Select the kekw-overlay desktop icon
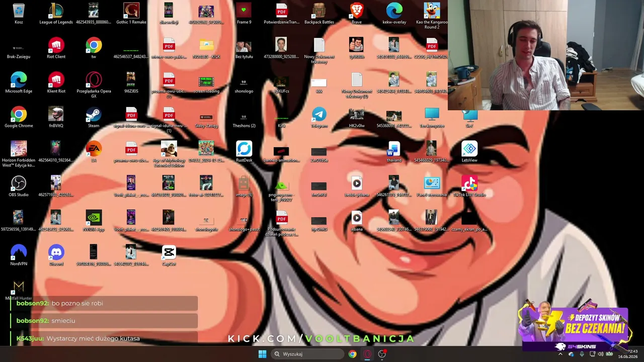The height and width of the screenshot is (362, 644). tap(394, 14)
